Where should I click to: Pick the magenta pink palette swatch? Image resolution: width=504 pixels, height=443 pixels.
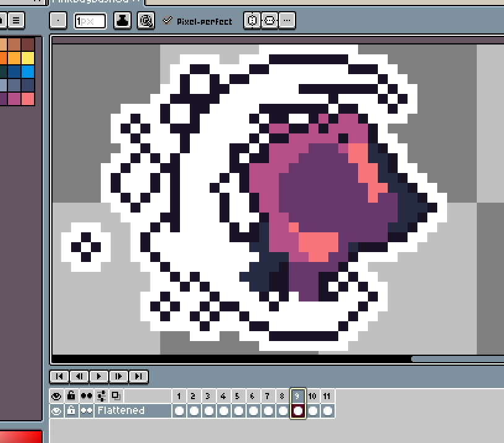(x=14, y=99)
